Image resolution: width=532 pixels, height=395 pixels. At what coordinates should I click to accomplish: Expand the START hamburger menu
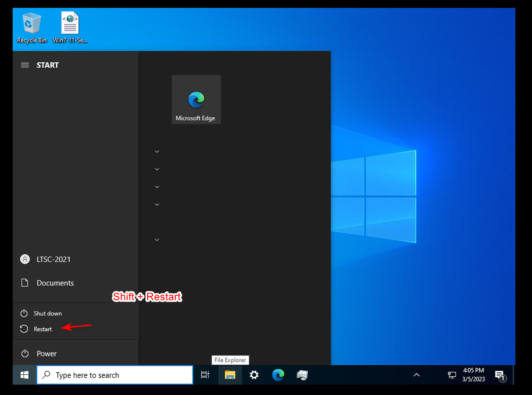(25, 65)
